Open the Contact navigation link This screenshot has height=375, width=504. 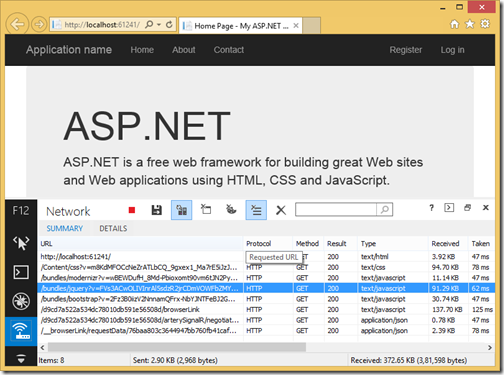click(x=229, y=50)
